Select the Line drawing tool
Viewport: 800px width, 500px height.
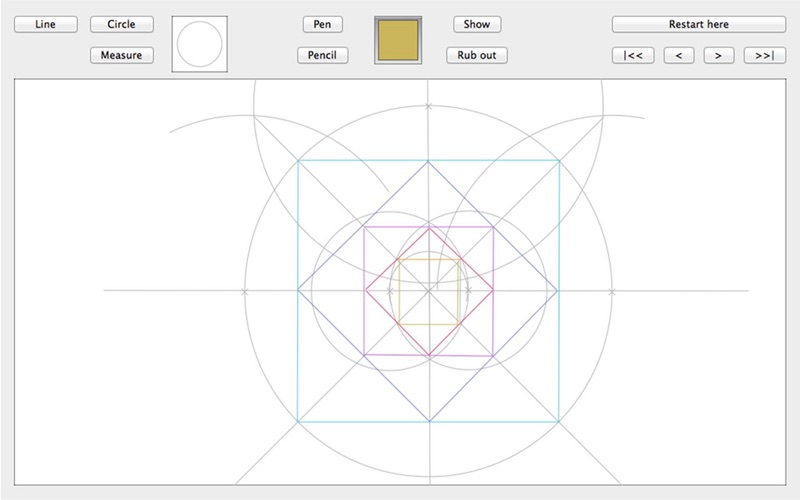[45, 24]
